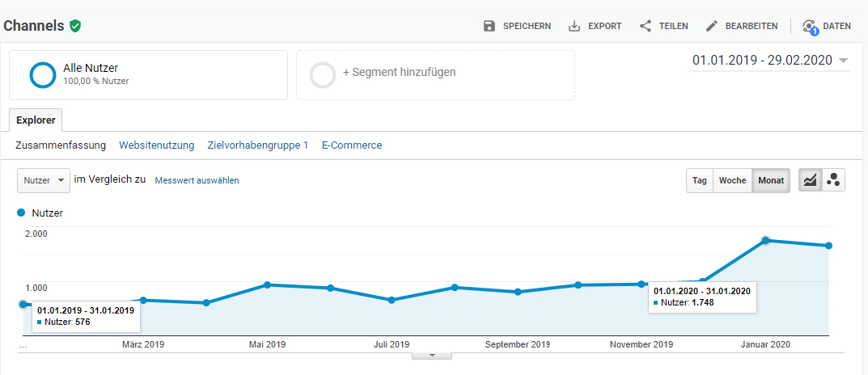This screenshot has width=868, height=375.
Task: Click the E-Commerce link
Action: (352, 145)
